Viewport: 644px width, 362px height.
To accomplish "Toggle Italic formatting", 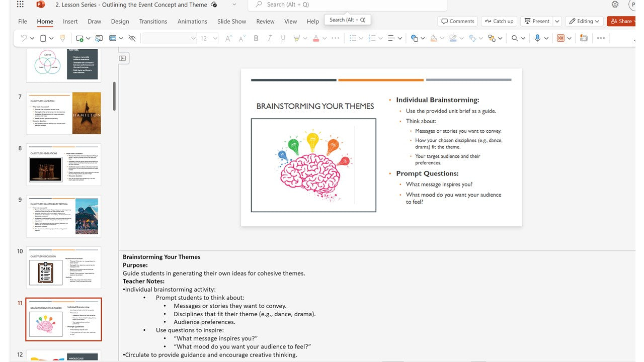I will [269, 38].
